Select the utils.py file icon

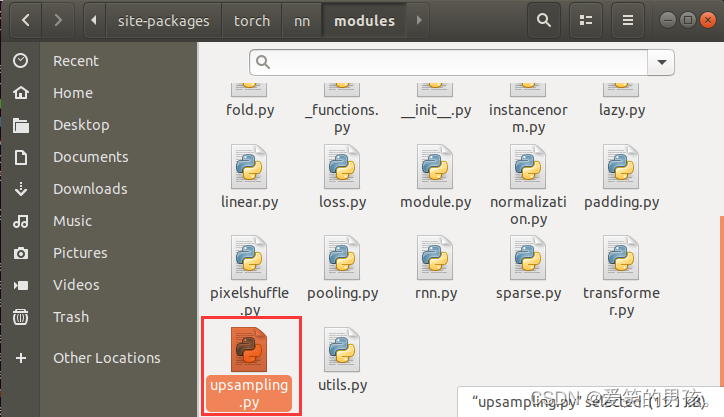(x=342, y=350)
